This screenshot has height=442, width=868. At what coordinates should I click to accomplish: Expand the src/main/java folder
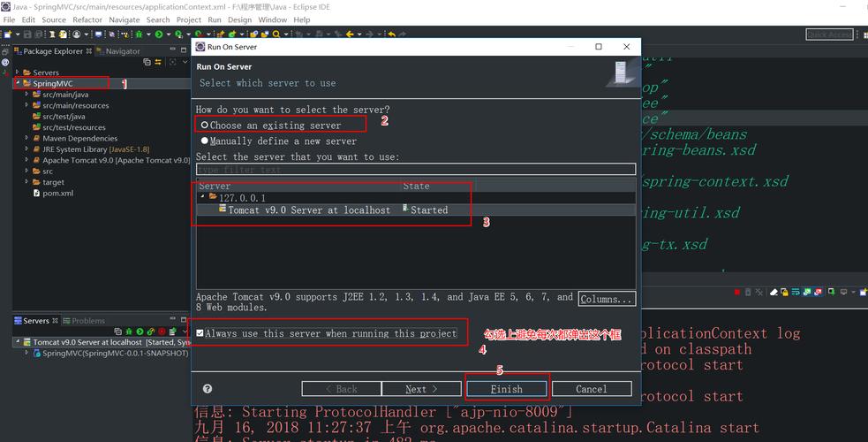point(26,94)
